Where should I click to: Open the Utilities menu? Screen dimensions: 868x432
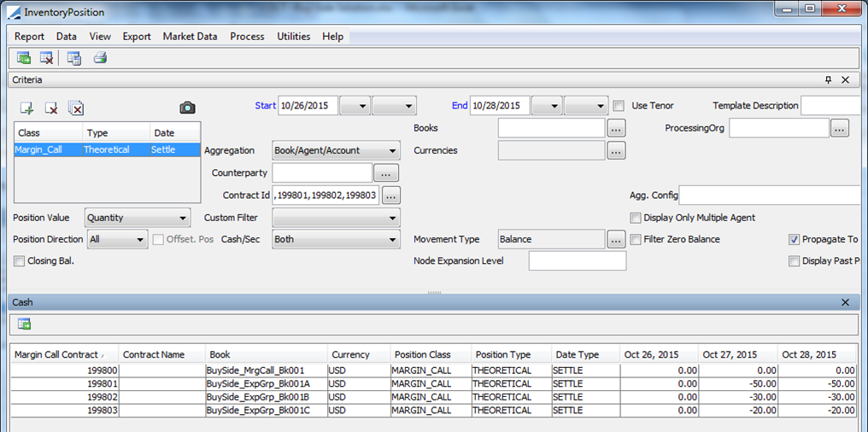pos(293,37)
